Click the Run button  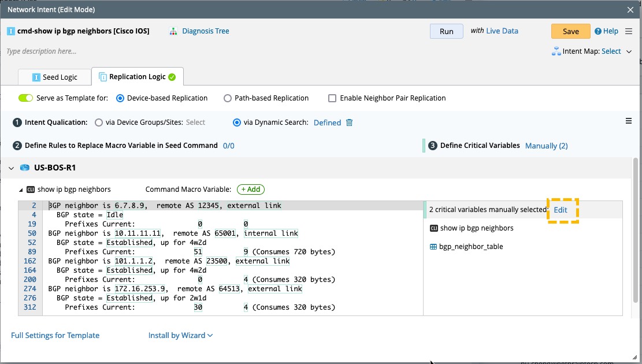(x=446, y=31)
